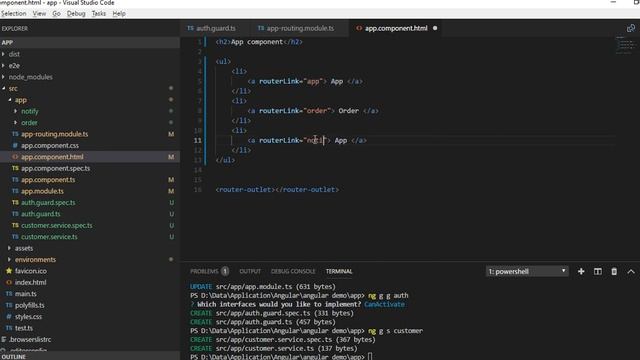This screenshot has height=360, width=640.
Task: Open favicon.ico file
Action: [31, 271]
